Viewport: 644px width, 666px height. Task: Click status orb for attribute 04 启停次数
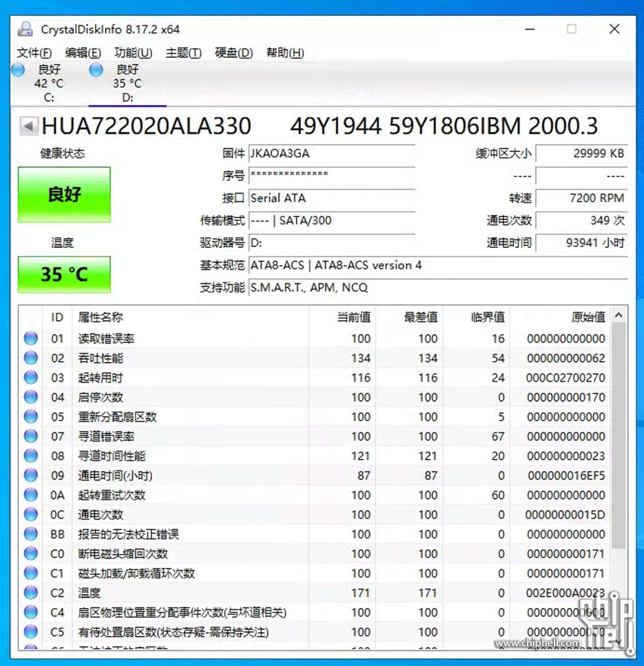pos(31,397)
